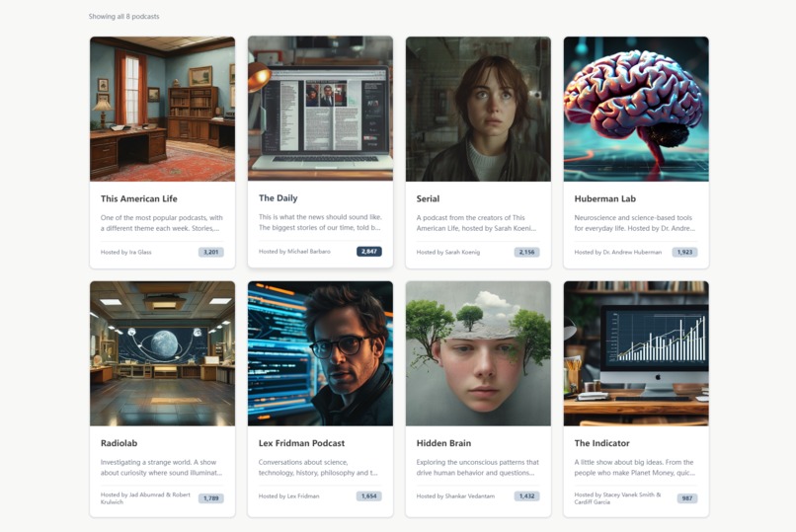Open the Hidden Brain title

point(443,443)
